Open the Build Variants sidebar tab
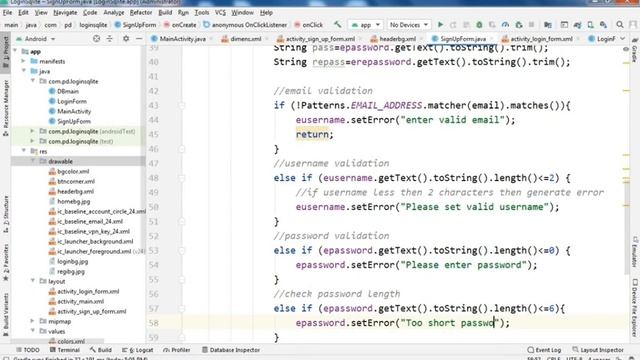The height and width of the screenshot is (360, 640). [x=5, y=314]
